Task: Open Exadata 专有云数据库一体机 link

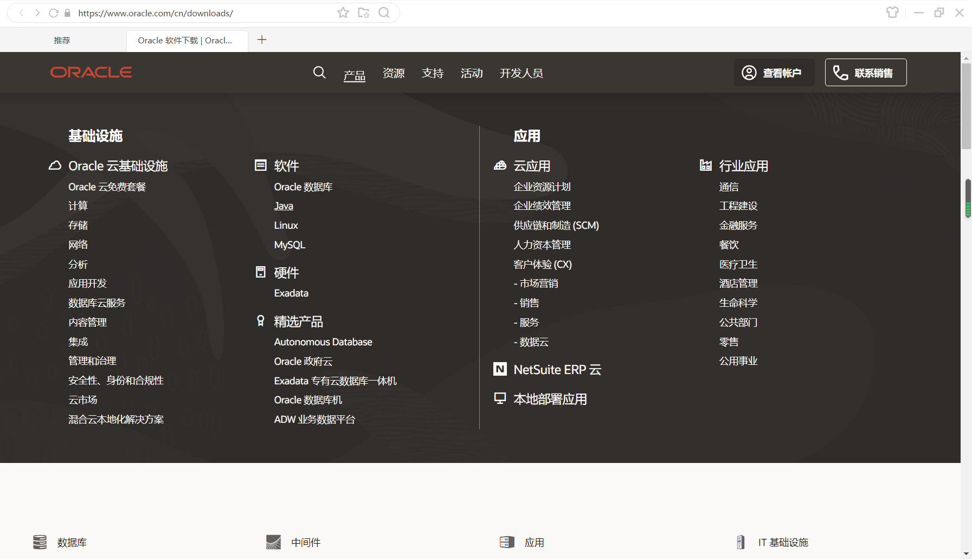Action: [336, 381]
